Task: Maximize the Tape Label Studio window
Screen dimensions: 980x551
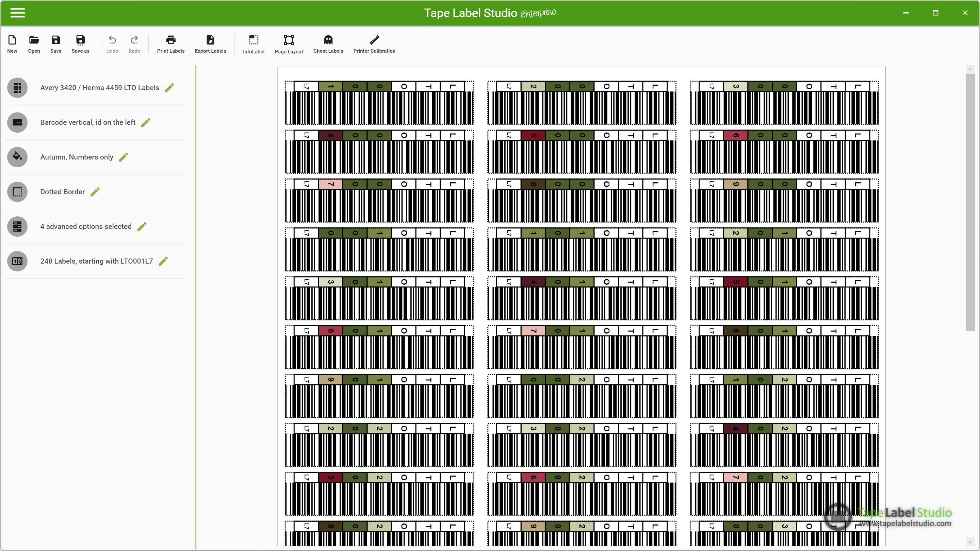Action: coord(935,13)
